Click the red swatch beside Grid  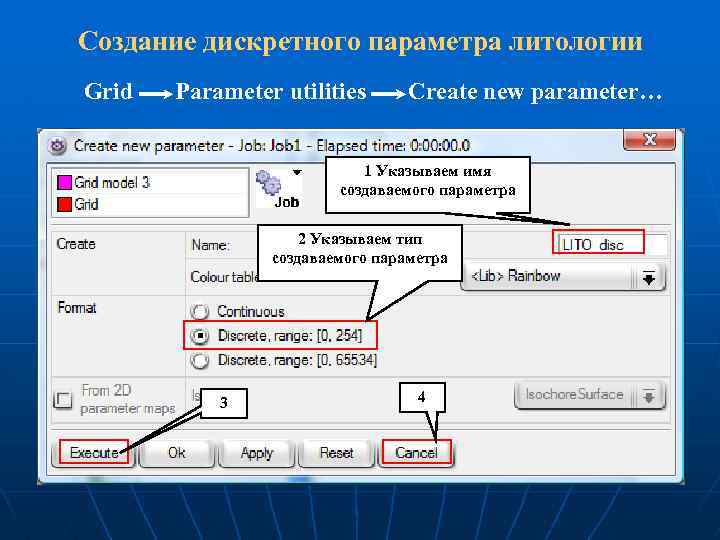pyautogui.click(x=64, y=204)
